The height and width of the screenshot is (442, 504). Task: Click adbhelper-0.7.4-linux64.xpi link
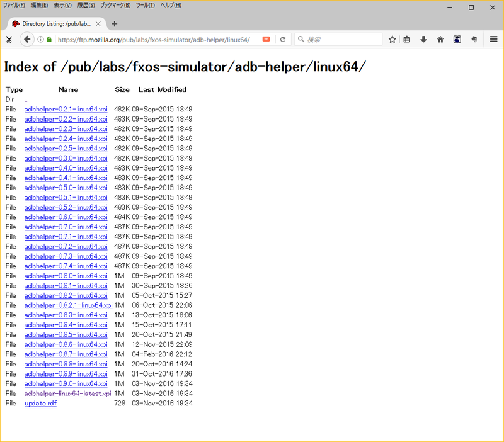point(66,266)
